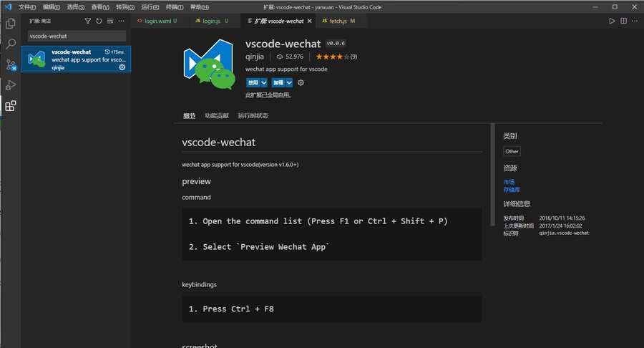
Task: Click the star rating of the extension
Action: (332, 57)
